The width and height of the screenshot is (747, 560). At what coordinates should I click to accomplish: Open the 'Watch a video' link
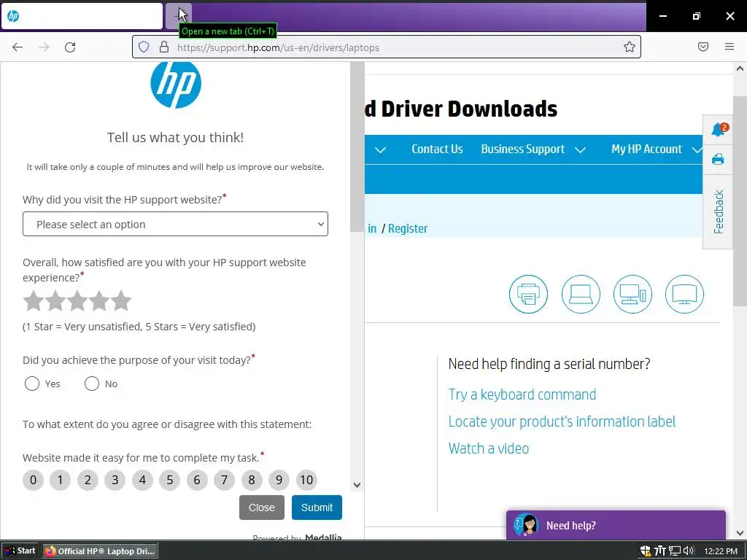(488, 448)
